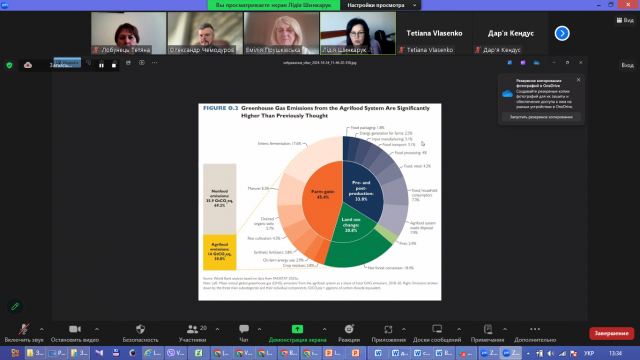Open the Дополнительно more menu
The height and width of the screenshot is (360, 640).
pos(535,333)
